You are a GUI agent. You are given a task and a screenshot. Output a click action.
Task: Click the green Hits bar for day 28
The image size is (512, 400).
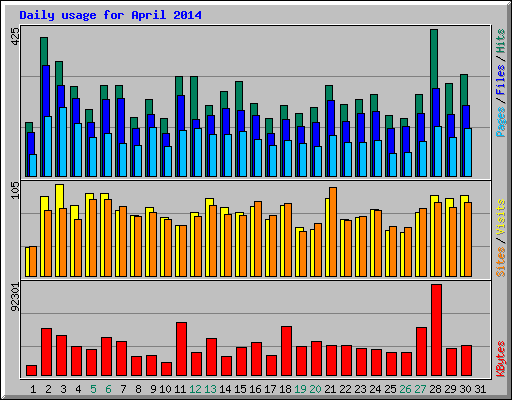click(x=434, y=58)
